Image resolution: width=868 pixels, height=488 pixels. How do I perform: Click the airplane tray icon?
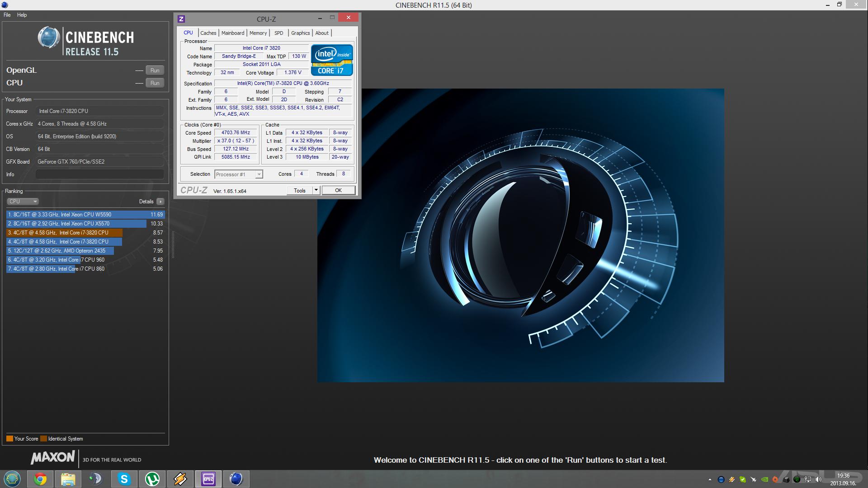(754, 479)
